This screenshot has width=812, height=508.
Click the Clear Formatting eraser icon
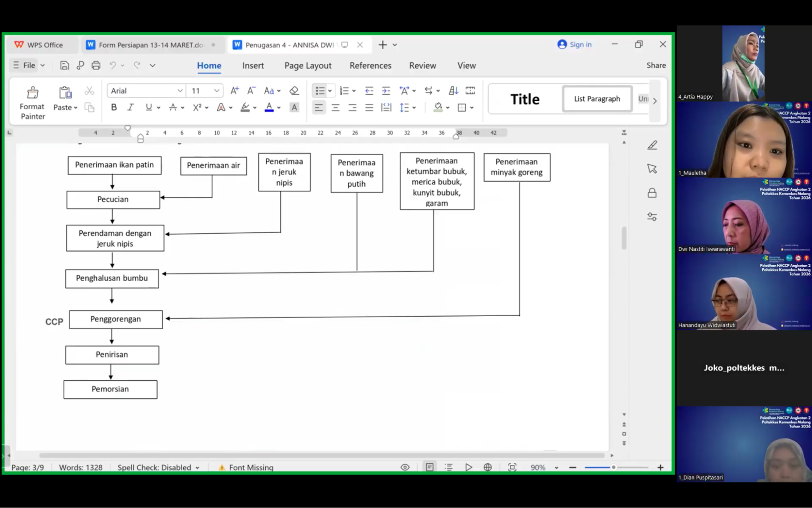point(294,91)
